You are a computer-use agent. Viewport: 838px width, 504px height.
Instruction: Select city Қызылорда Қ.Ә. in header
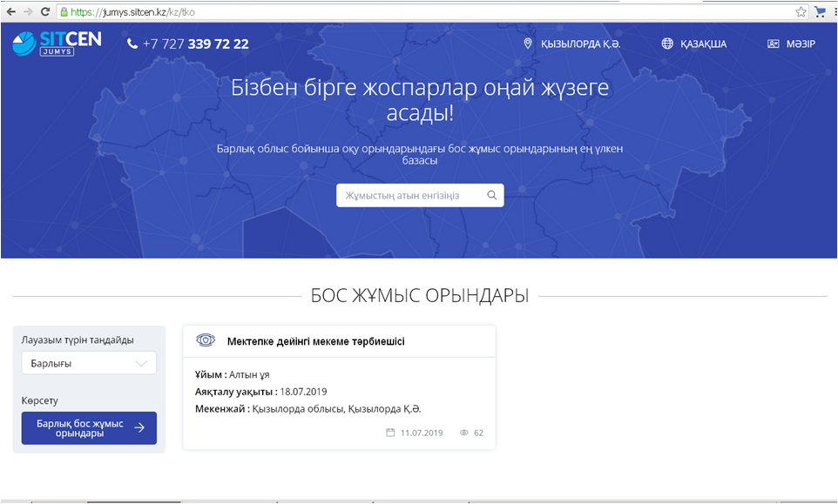coord(580,44)
